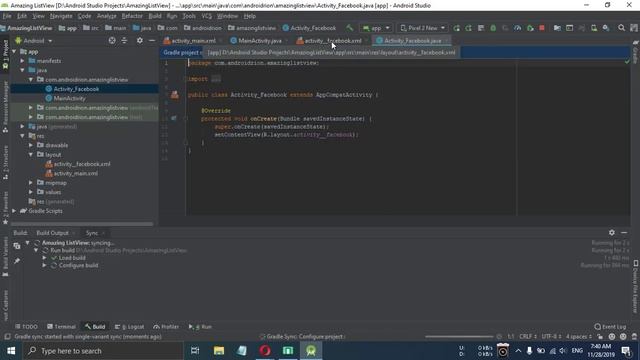Viewport: 640px width, 360px height.
Task: Click the Gradle sync progress bar in status bar
Action: tap(458, 337)
